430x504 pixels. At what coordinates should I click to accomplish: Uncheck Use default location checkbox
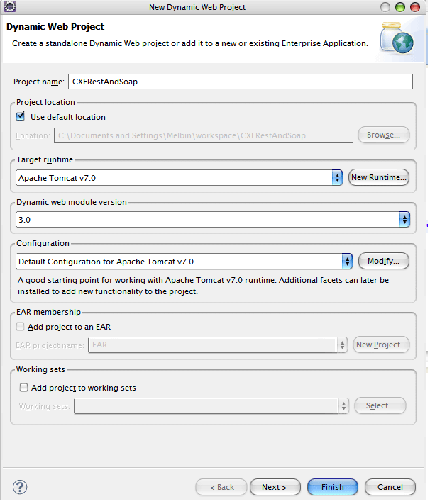21,117
